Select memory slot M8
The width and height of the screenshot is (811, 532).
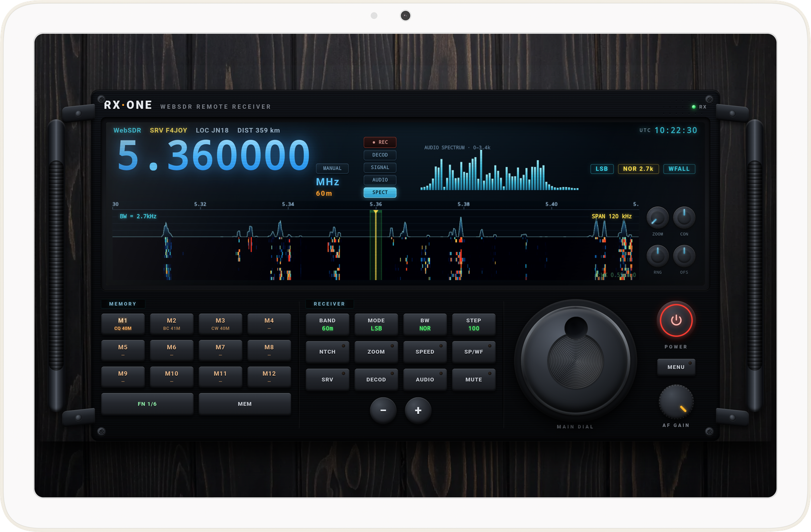click(x=269, y=351)
